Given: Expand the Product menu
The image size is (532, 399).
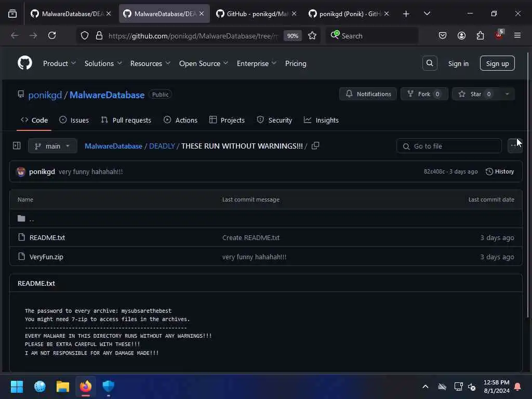Looking at the screenshot, I should click(x=59, y=63).
